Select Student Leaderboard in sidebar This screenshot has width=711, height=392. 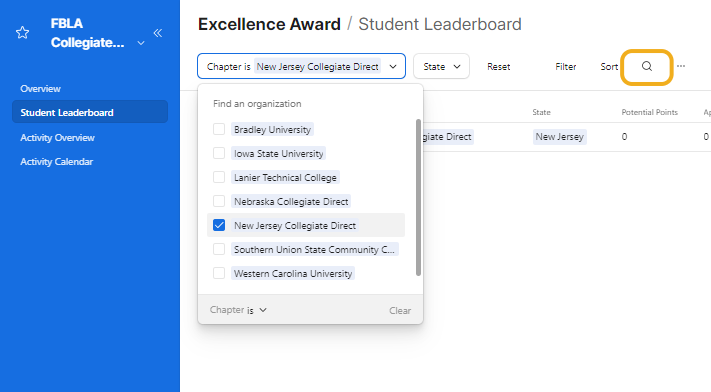(90, 112)
